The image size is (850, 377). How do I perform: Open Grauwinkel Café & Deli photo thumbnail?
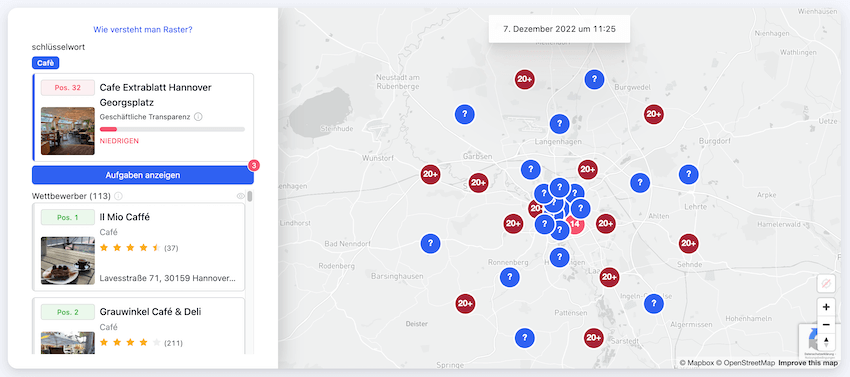pyautogui.click(x=68, y=343)
